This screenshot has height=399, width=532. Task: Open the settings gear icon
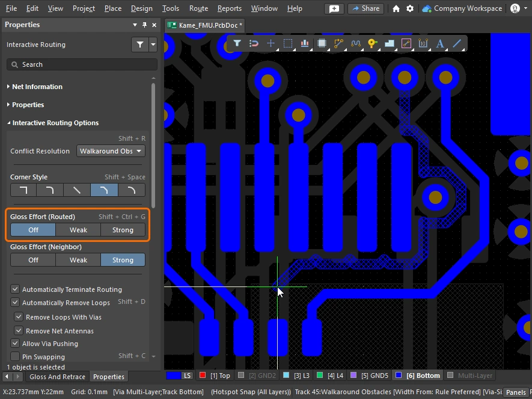tap(410, 8)
